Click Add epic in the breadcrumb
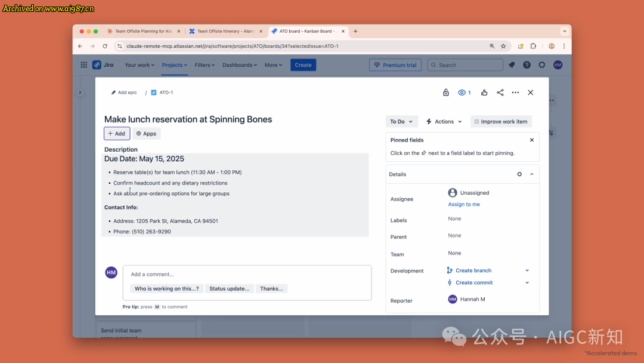644x363 pixels. tap(124, 93)
